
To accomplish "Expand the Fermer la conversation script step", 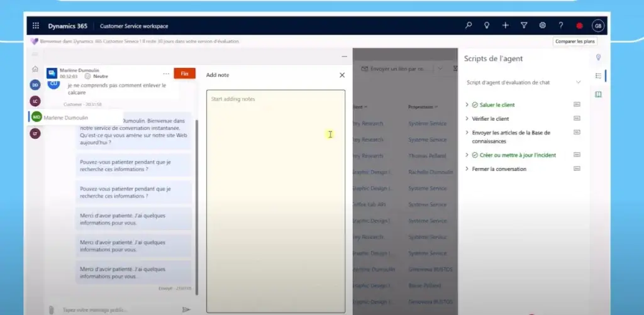I will (x=467, y=169).
